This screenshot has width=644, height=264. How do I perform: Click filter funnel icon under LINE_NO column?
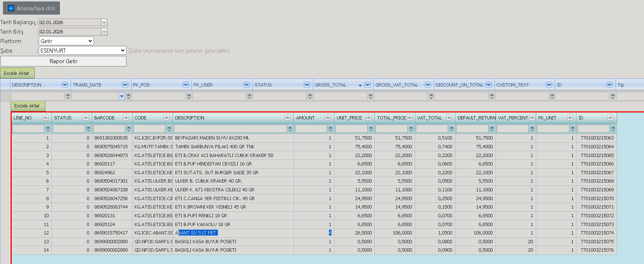point(48,129)
